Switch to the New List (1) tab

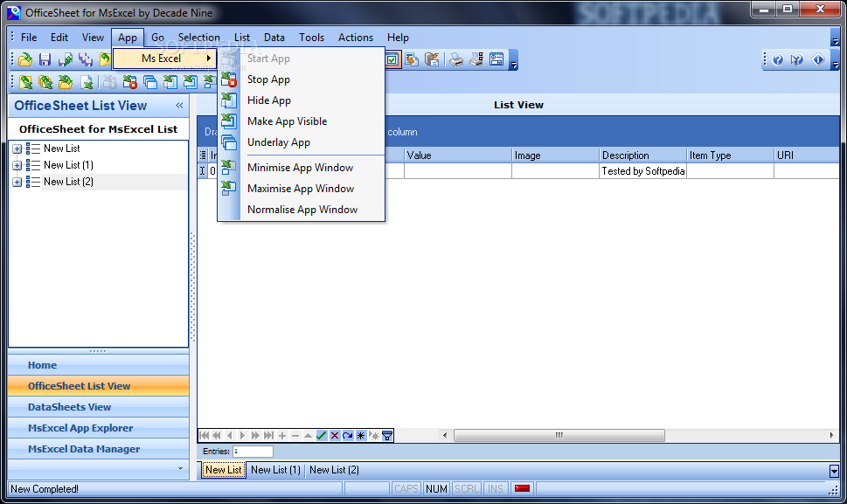coord(275,470)
